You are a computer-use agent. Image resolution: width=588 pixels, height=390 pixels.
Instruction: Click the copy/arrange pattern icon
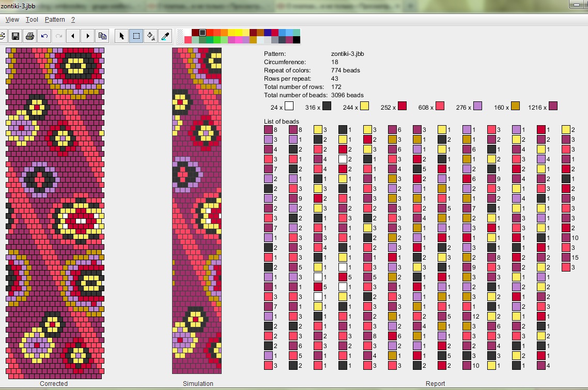pyautogui.click(x=102, y=36)
